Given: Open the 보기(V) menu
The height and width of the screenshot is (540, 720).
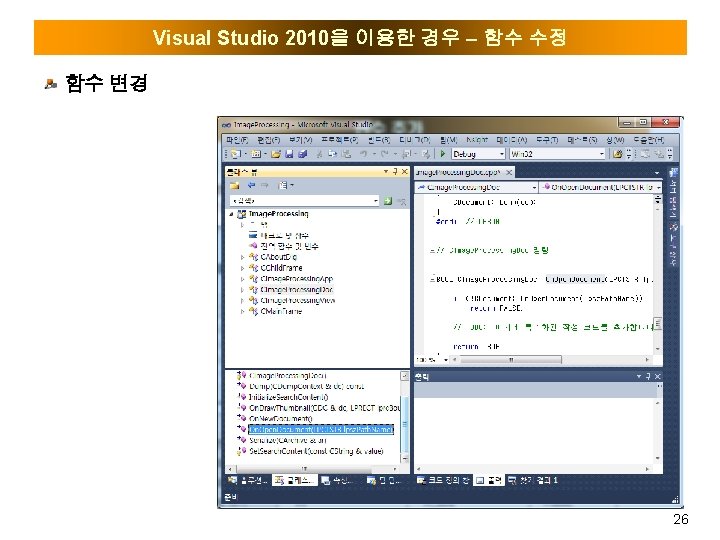Looking at the screenshot, I should pyautogui.click(x=301, y=140).
